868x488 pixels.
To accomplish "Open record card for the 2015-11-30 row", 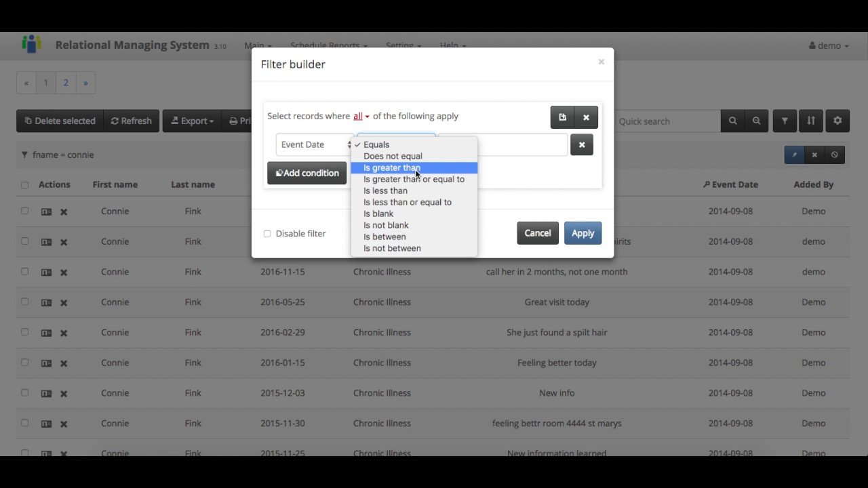I will tap(46, 424).
